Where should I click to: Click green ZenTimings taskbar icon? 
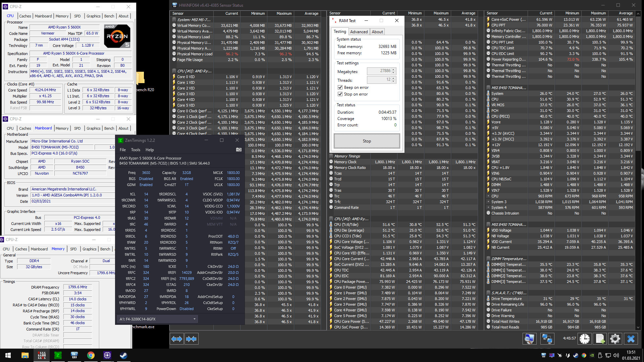(x=58, y=355)
